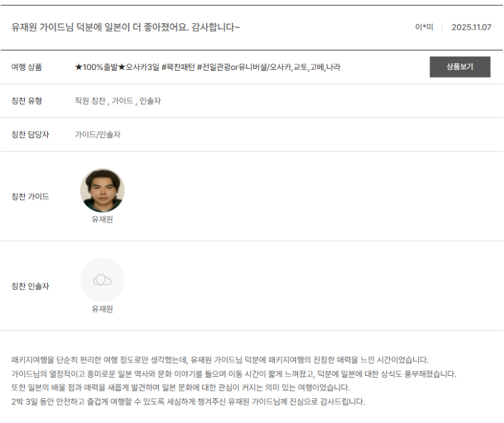Click the 여행 상품 row label
Screen dimensions: 504x423
(x=26, y=67)
